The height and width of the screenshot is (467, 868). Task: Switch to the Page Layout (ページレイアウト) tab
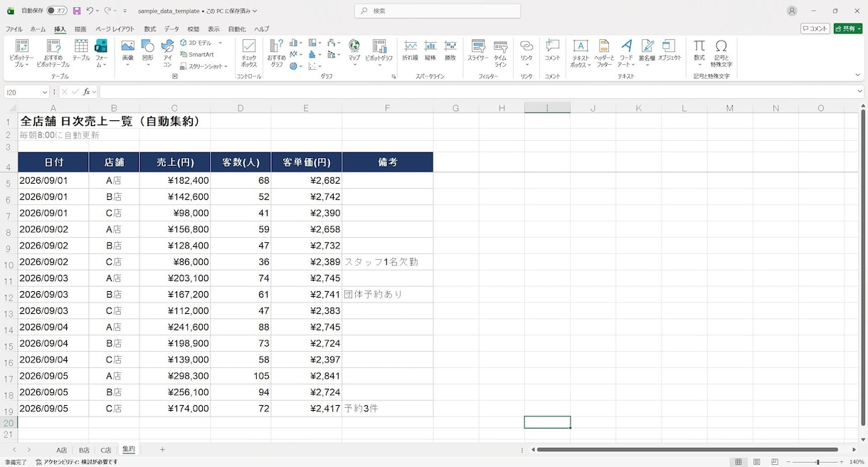pyautogui.click(x=115, y=29)
